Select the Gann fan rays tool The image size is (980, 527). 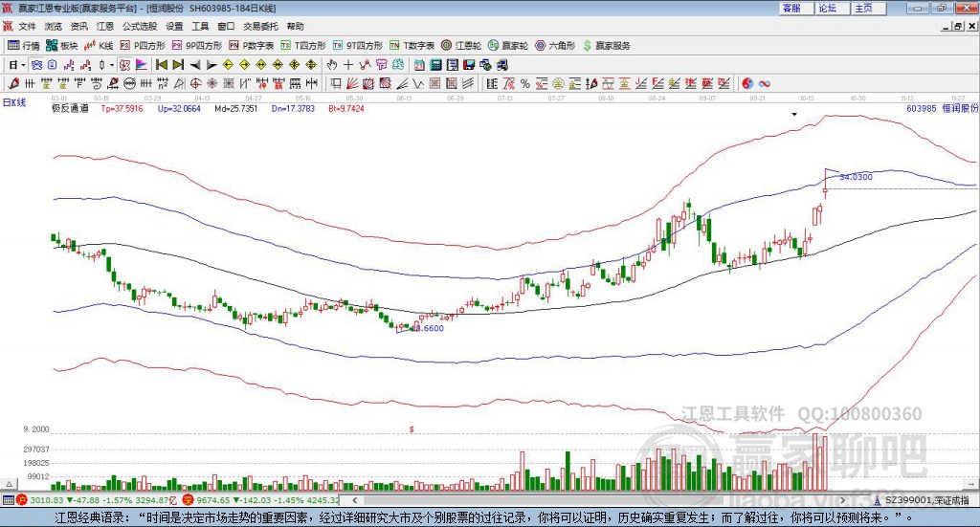(352, 83)
